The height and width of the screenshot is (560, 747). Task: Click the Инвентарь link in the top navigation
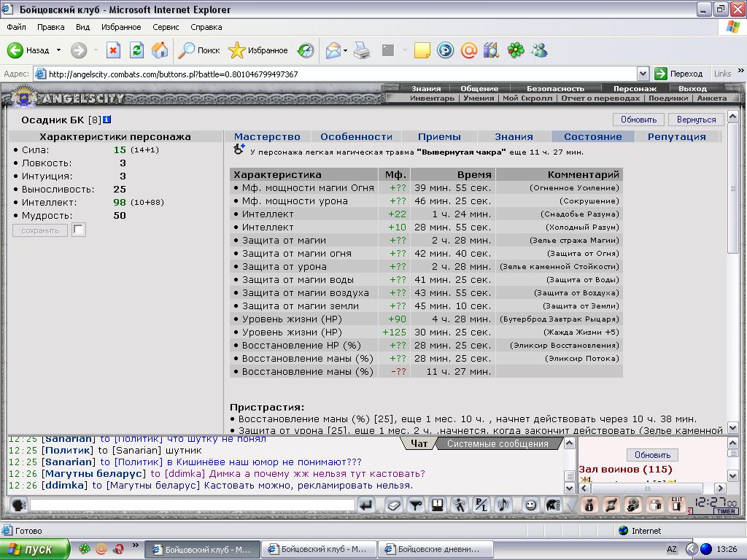pyautogui.click(x=432, y=98)
